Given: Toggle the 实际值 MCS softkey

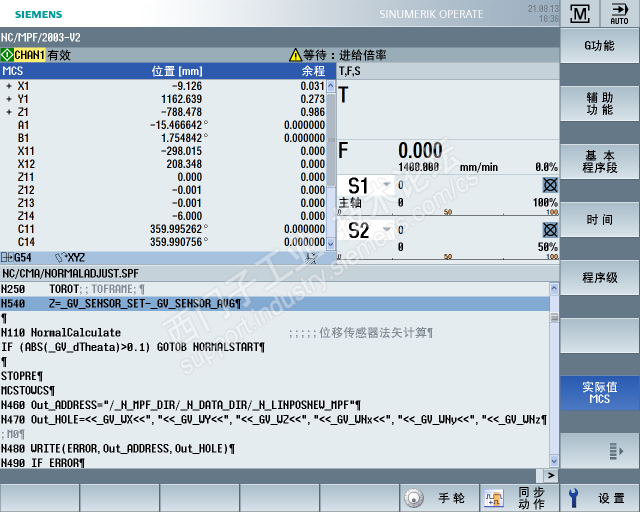Looking at the screenshot, I should pyautogui.click(x=600, y=393).
